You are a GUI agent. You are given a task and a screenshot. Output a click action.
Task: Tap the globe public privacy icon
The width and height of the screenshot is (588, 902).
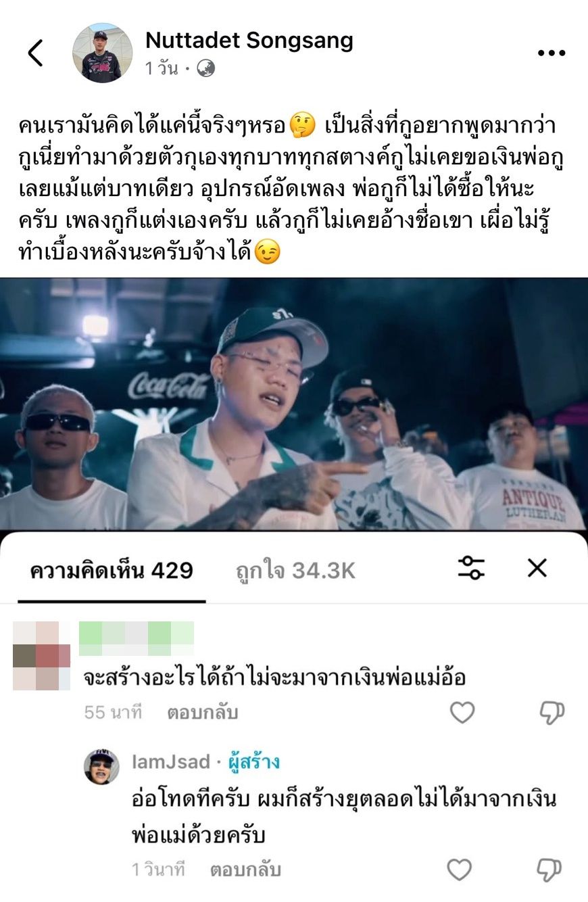click(206, 68)
